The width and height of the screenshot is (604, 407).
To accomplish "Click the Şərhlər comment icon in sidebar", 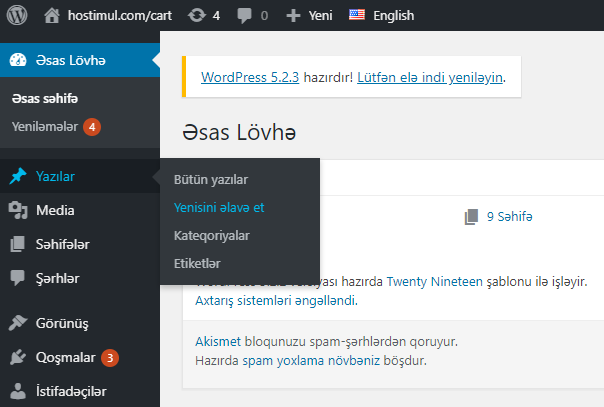I will 18,278.
